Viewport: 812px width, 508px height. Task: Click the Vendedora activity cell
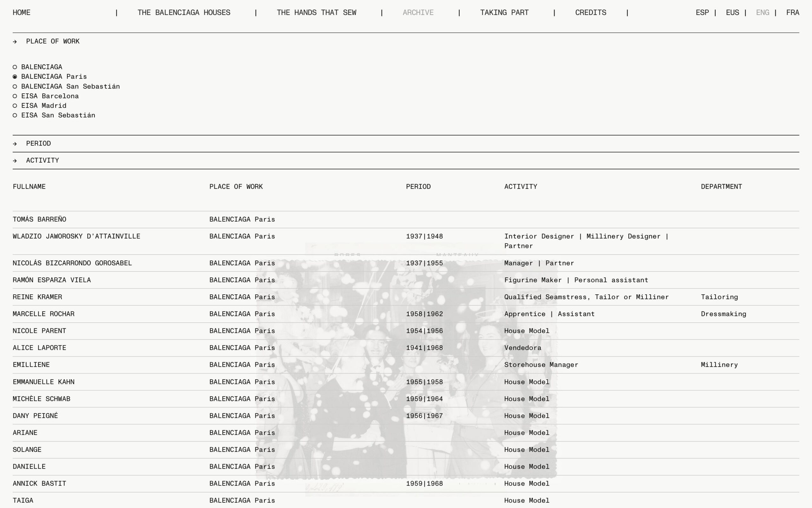pos(523,348)
